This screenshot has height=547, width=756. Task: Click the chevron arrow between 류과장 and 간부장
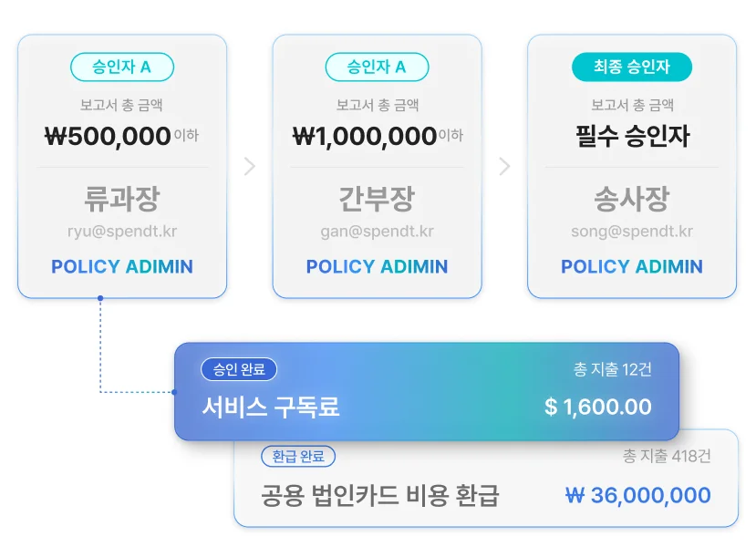click(250, 167)
